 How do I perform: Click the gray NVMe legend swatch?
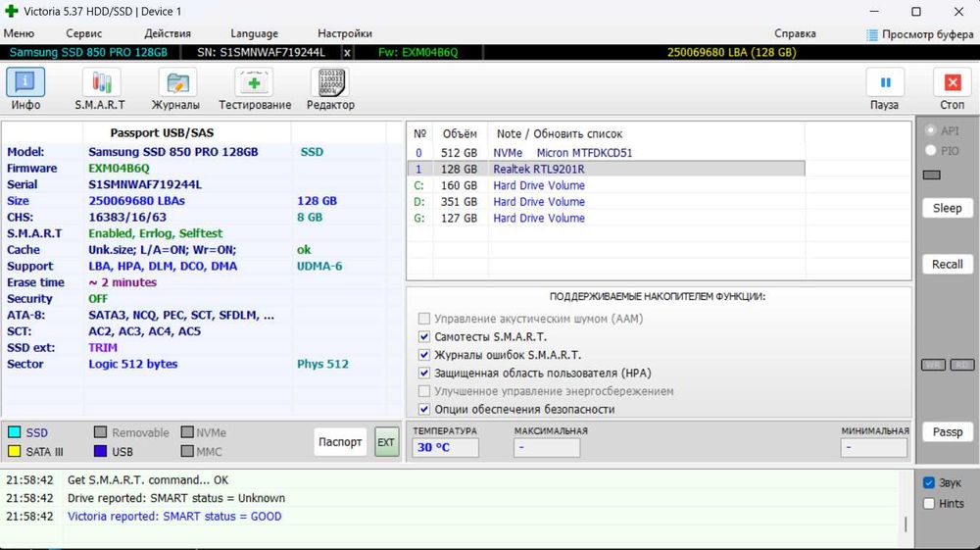coord(187,432)
